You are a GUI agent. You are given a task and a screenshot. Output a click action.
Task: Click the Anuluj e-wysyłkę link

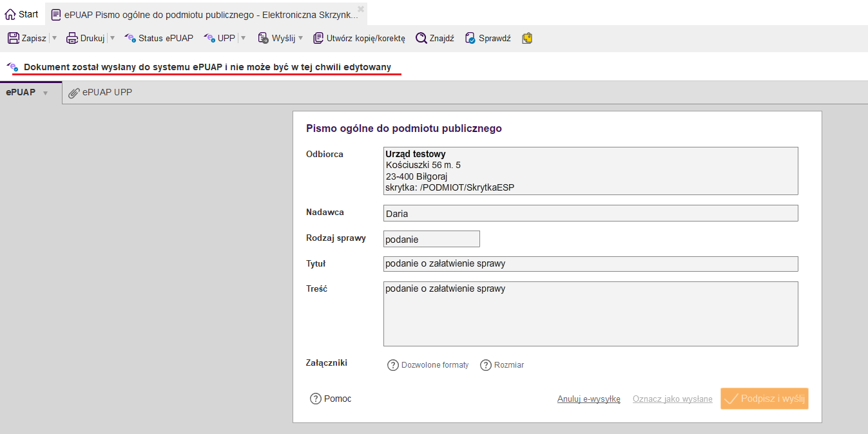(588, 399)
